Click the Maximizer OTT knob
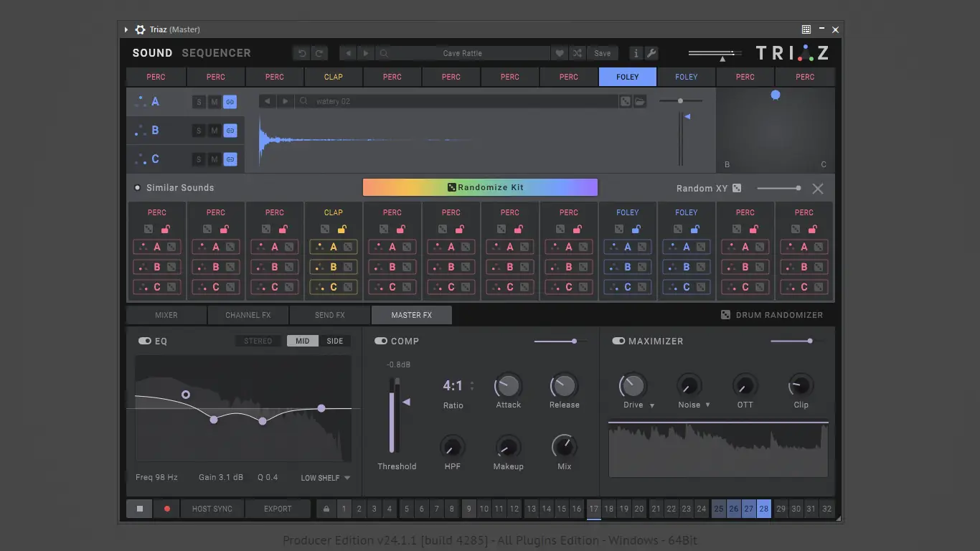 click(x=745, y=386)
